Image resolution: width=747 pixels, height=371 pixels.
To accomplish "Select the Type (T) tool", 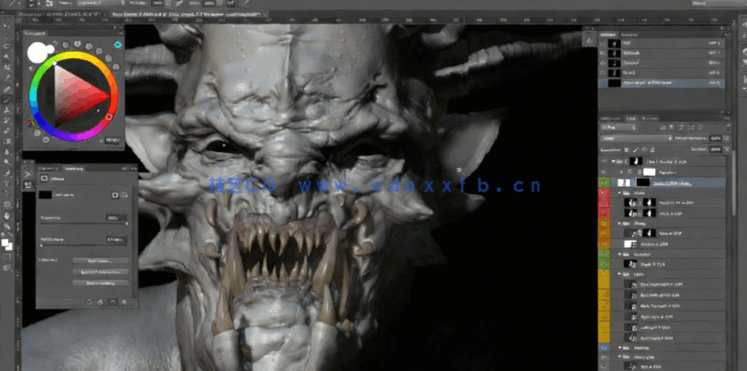I will coord(7,183).
